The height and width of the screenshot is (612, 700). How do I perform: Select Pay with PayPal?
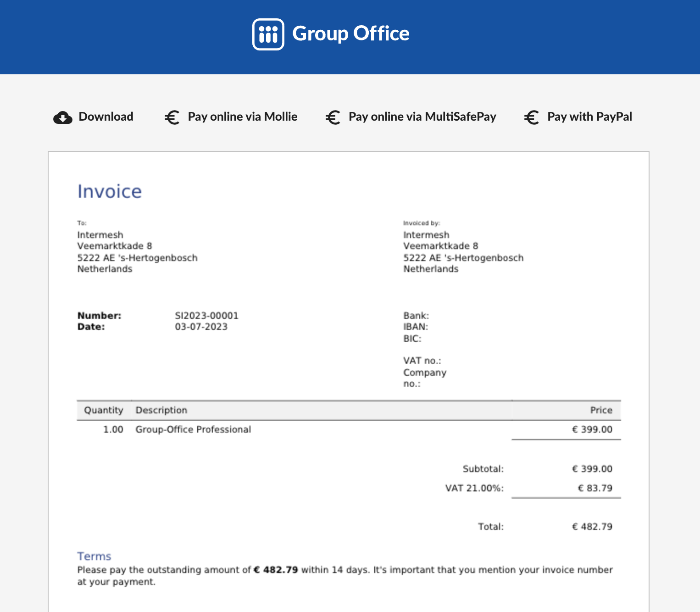589,117
